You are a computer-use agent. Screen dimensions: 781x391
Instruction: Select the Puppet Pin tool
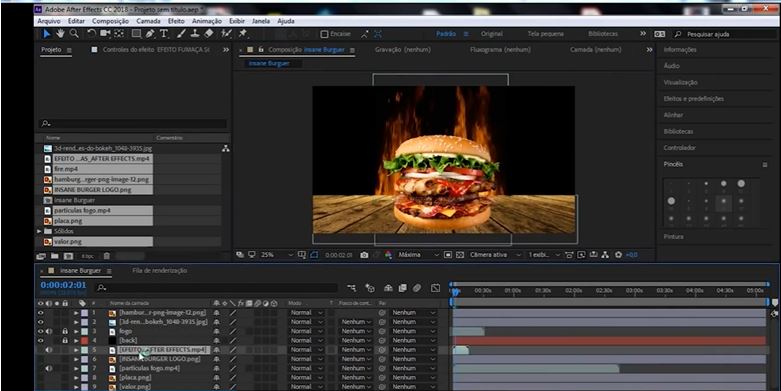(243, 34)
